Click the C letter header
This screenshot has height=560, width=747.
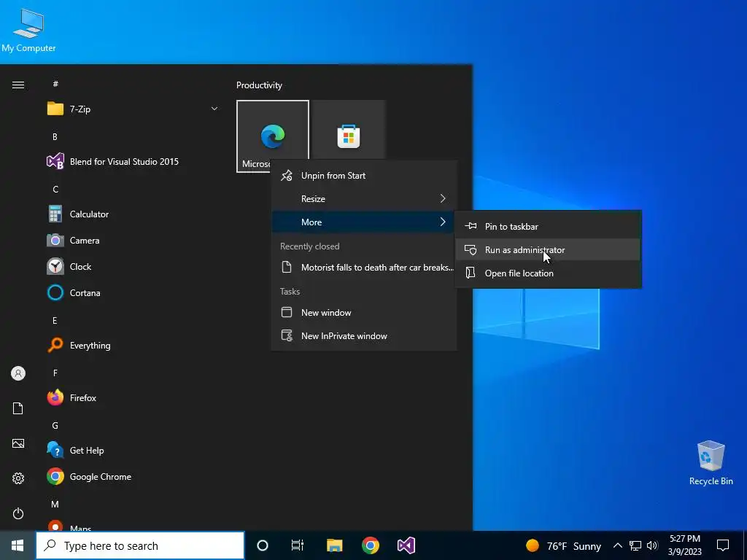[x=55, y=190]
